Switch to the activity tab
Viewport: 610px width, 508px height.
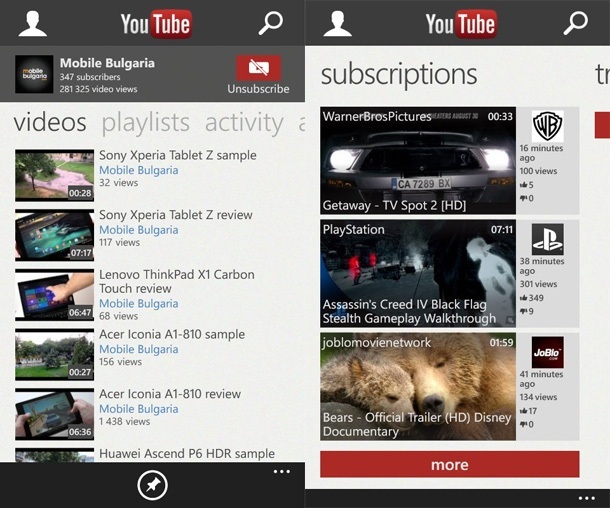[244, 123]
